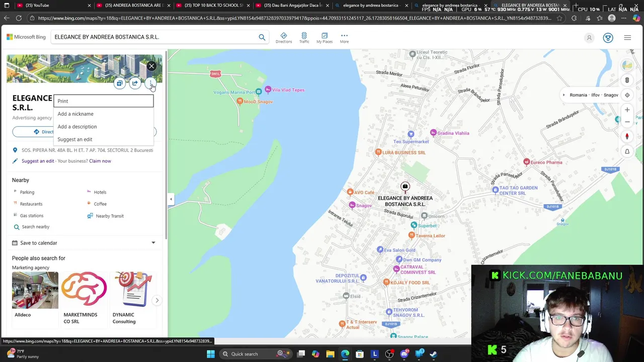This screenshot has width=644, height=362.
Task: Reload the page with browser refresh button
Action: point(19,18)
